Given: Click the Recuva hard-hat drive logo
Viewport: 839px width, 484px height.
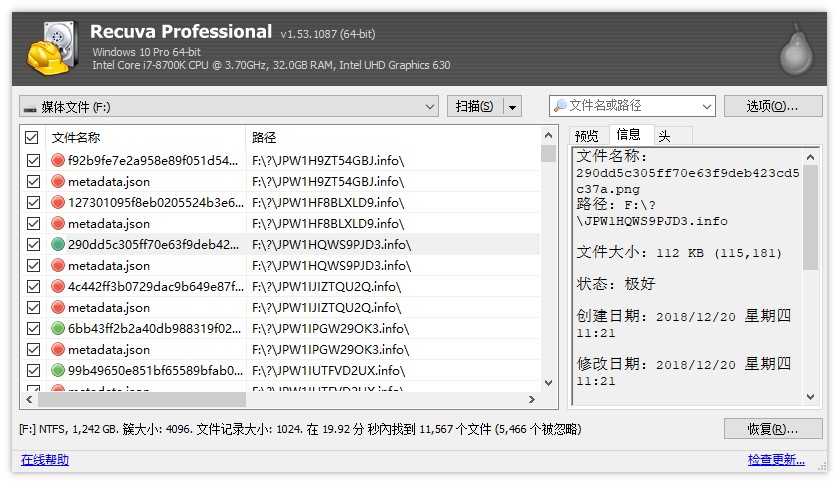Looking at the screenshot, I should (53, 48).
